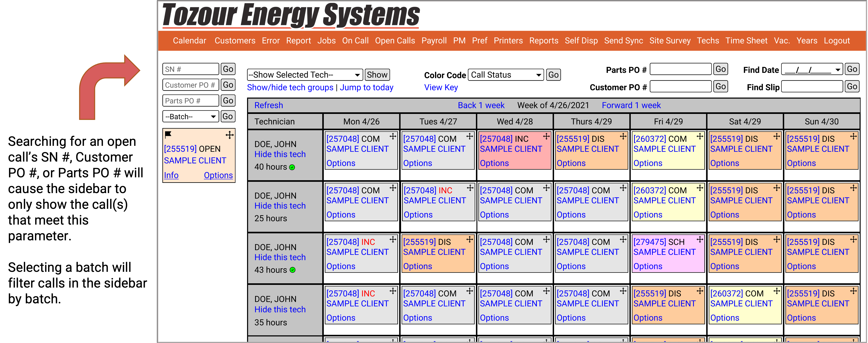
Task: Click move icon on Sat 260372 COM call
Action: click(x=777, y=291)
